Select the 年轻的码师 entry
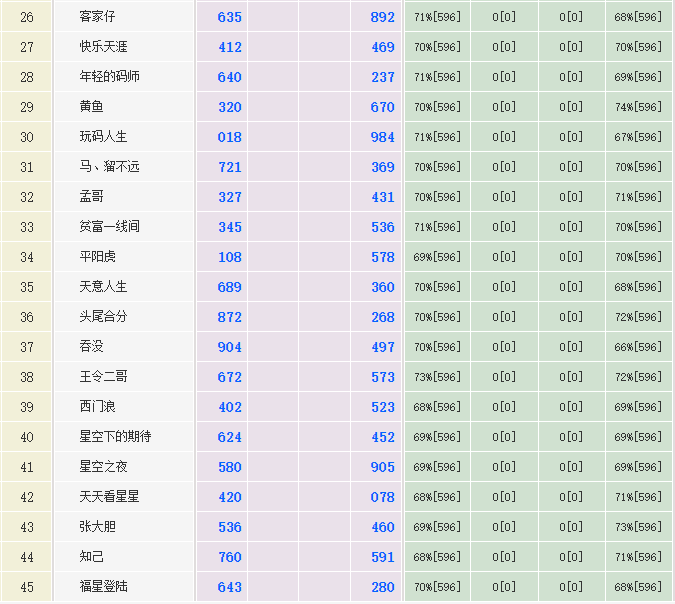 tap(110, 77)
